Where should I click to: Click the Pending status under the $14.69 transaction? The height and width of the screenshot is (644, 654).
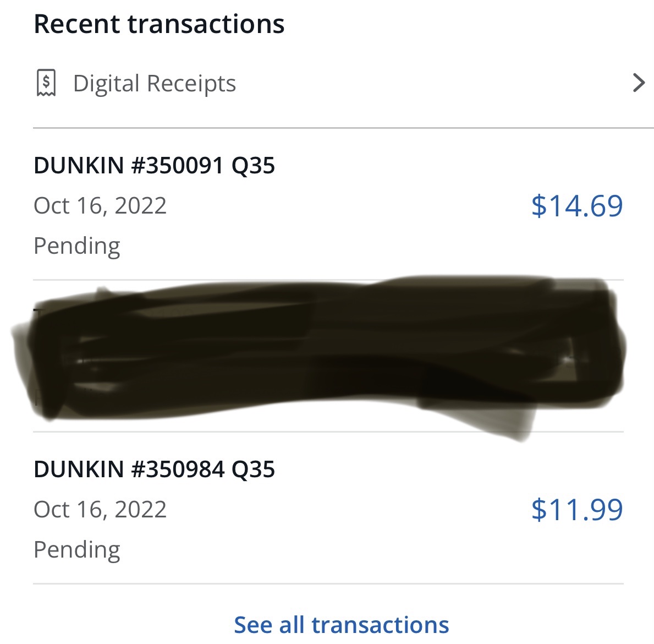(x=77, y=246)
